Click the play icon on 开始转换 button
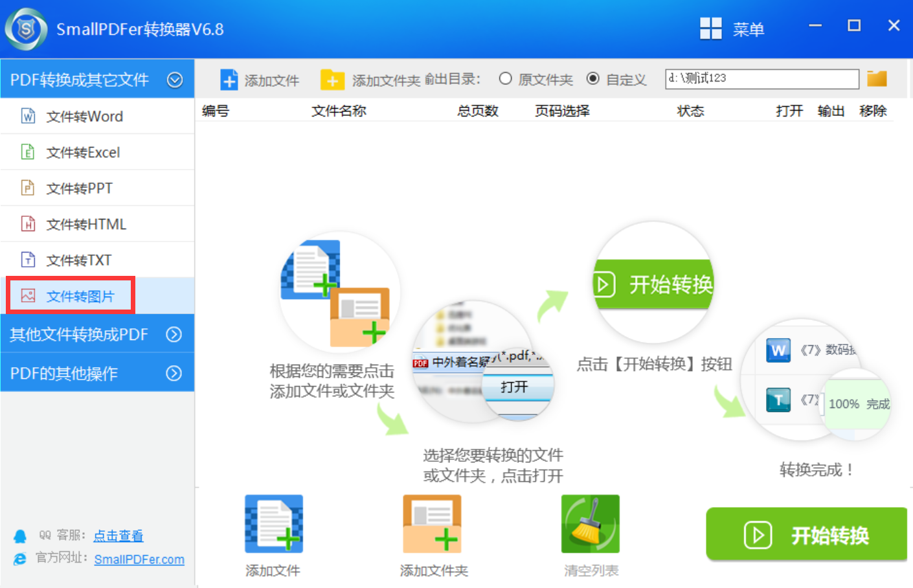The image size is (913, 588). coord(758,536)
